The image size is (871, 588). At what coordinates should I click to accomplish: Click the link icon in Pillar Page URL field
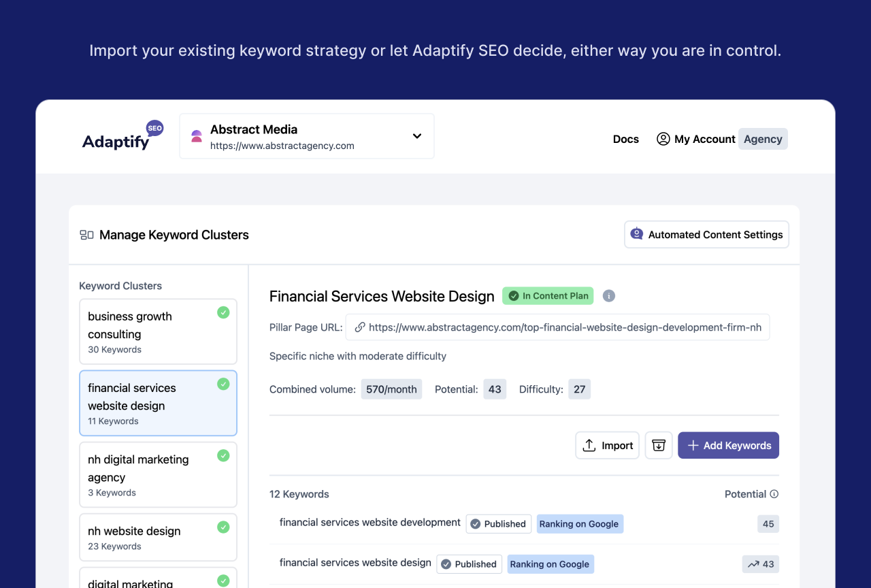click(x=359, y=327)
